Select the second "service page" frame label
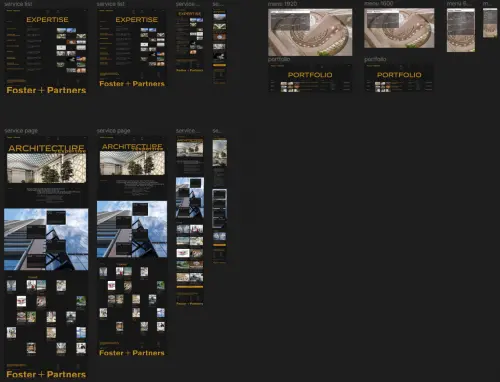Viewport: 500px width, 382px height. click(113, 131)
